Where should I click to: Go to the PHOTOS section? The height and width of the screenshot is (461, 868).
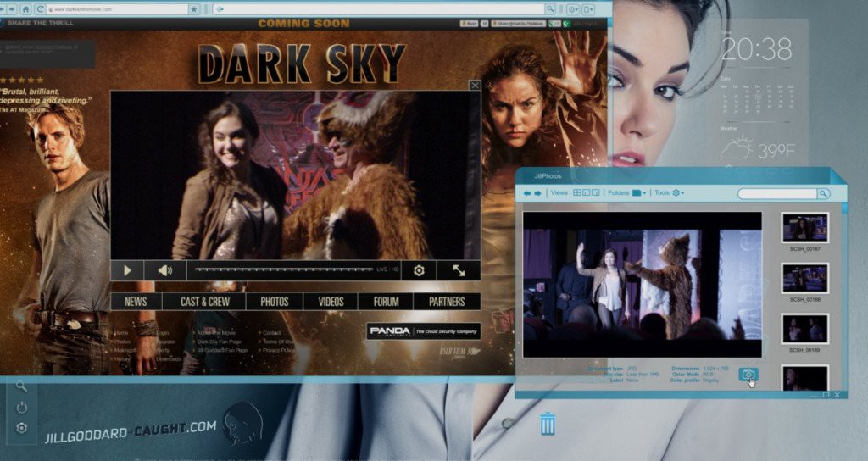point(275,302)
